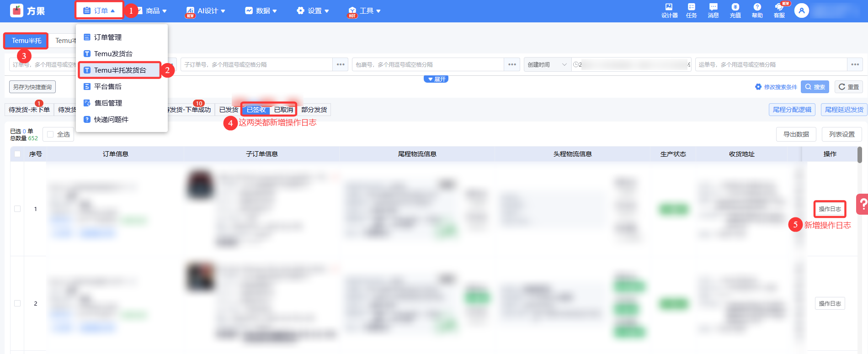Open the floating question mark help widget

tap(863, 204)
